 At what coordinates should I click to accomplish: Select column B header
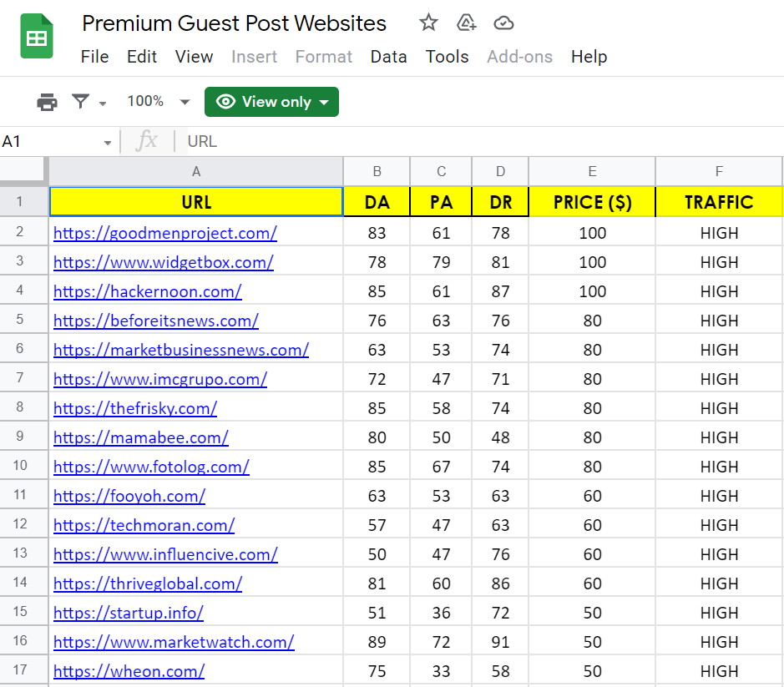point(377,171)
